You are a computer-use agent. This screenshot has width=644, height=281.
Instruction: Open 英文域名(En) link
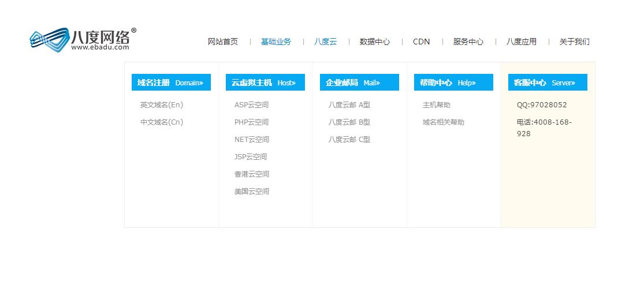click(x=161, y=105)
